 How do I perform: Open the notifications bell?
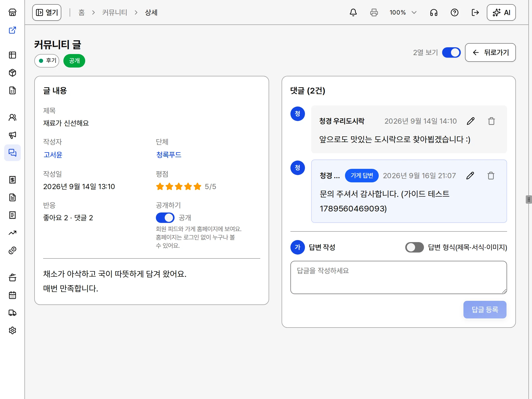pyautogui.click(x=353, y=12)
